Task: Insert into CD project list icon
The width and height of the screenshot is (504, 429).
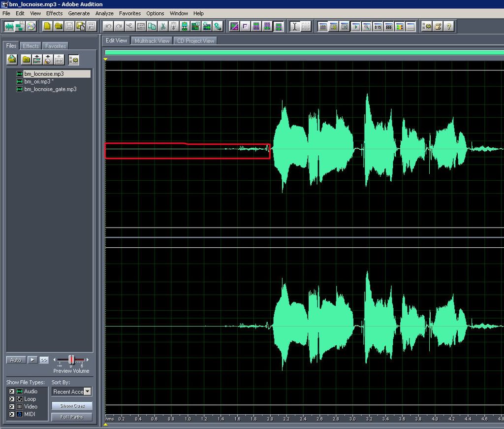Action: point(48,60)
